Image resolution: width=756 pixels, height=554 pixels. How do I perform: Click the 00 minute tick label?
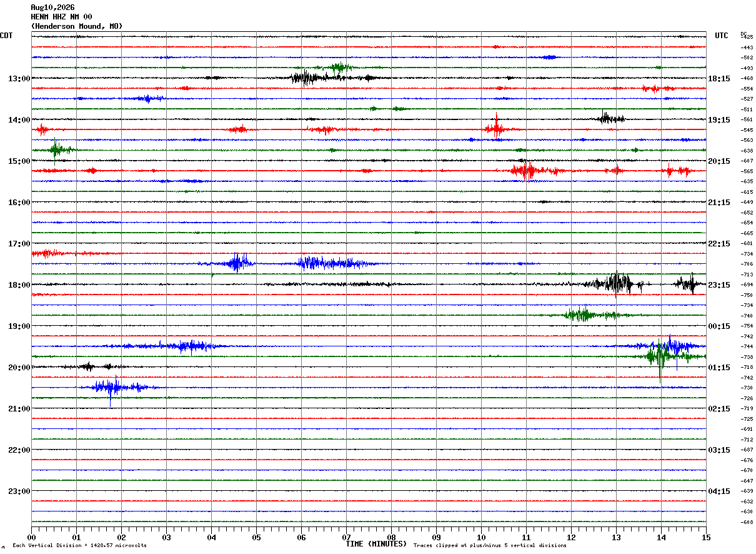click(31, 538)
